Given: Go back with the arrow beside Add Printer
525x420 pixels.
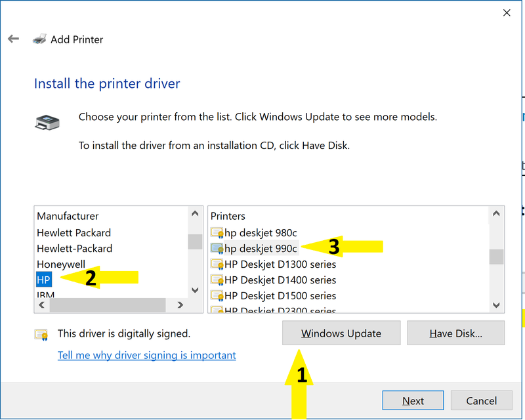Looking at the screenshot, I should click(x=13, y=39).
